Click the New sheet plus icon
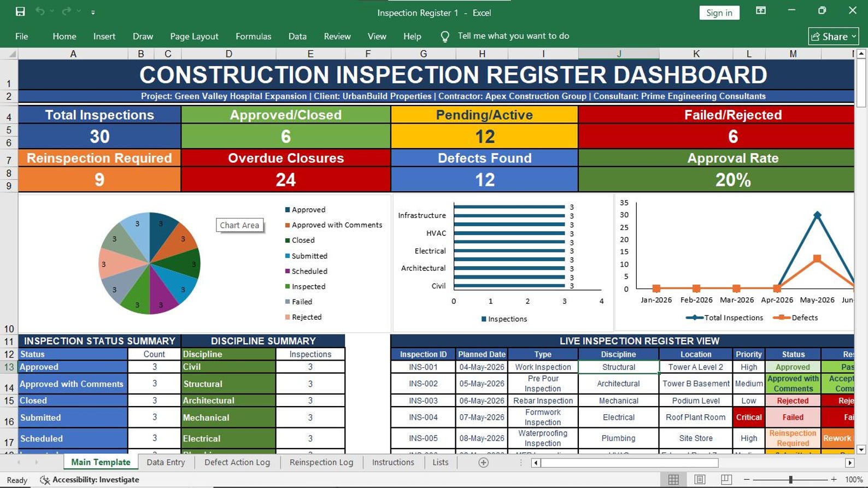This screenshot has width=868, height=488. point(483,462)
